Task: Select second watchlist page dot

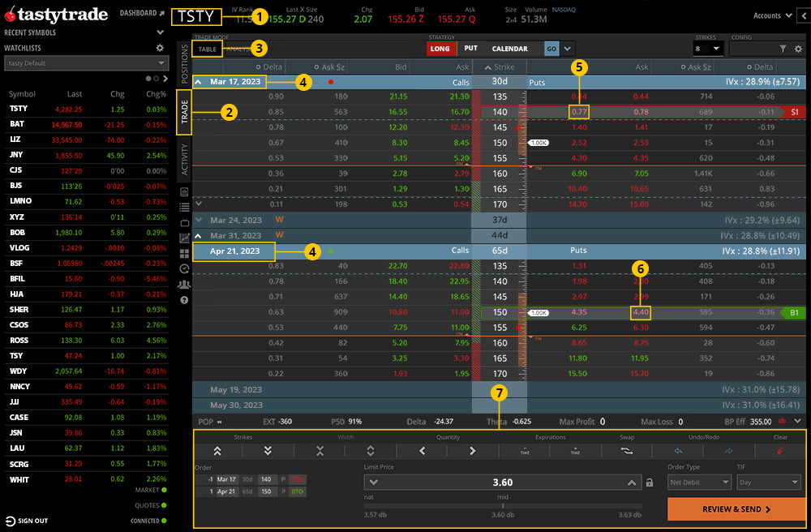Action: tap(157, 79)
